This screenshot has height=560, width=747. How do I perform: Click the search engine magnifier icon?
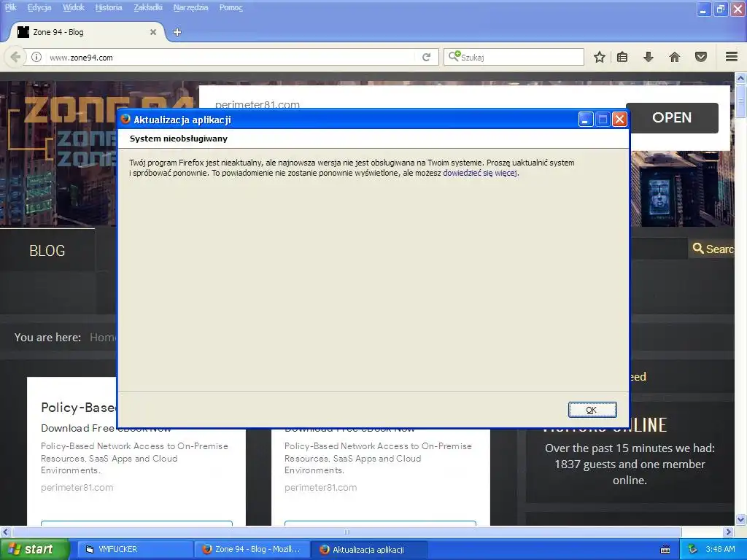[454, 57]
